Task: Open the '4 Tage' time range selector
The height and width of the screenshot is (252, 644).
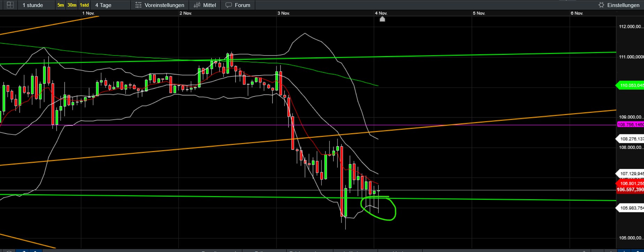Action: click(x=104, y=5)
